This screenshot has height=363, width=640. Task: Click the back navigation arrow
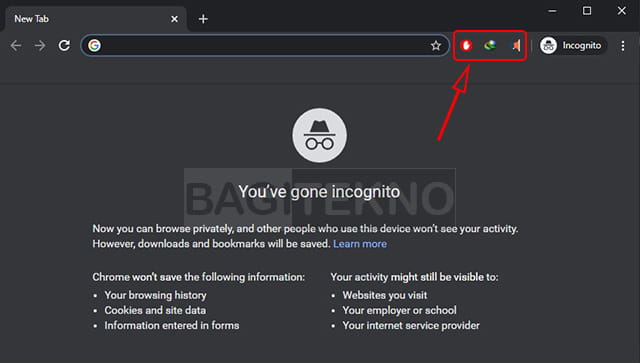tap(16, 45)
